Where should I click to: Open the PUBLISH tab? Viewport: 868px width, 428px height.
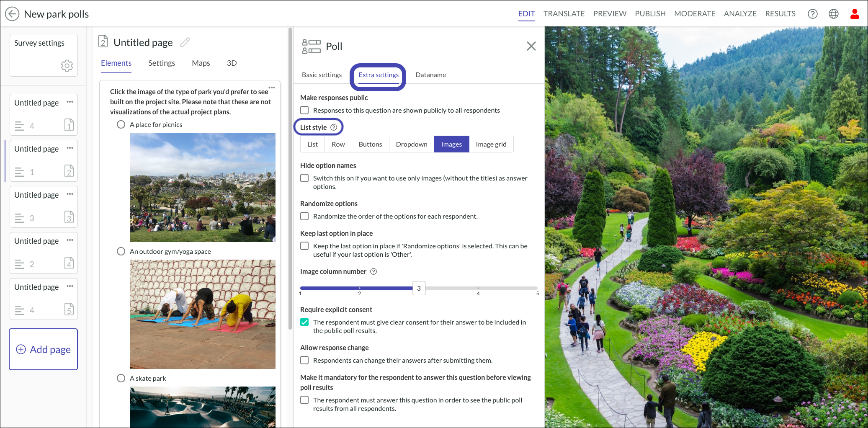tap(650, 14)
